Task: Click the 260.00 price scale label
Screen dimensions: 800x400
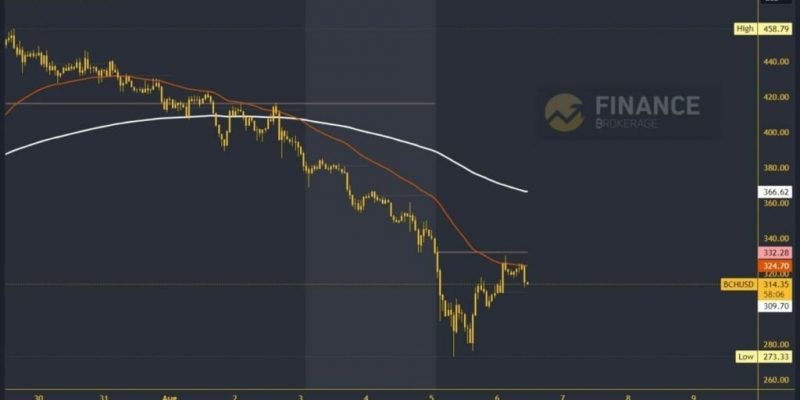Action: tap(777, 380)
